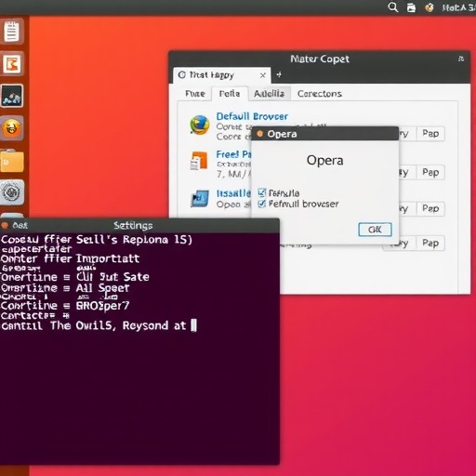Toggle the Fefnula checkbox in Opera dialog
The image size is (476, 476).
(262, 192)
